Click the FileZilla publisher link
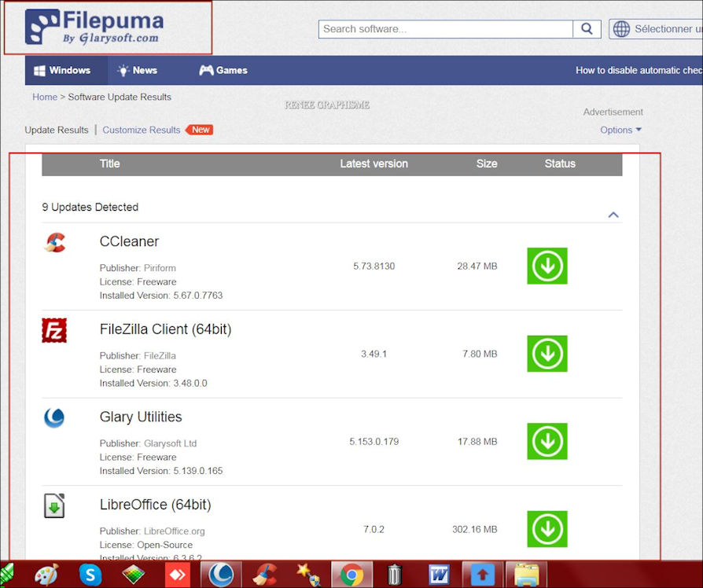The image size is (703, 588). pyautogui.click(x=160, y=356)
